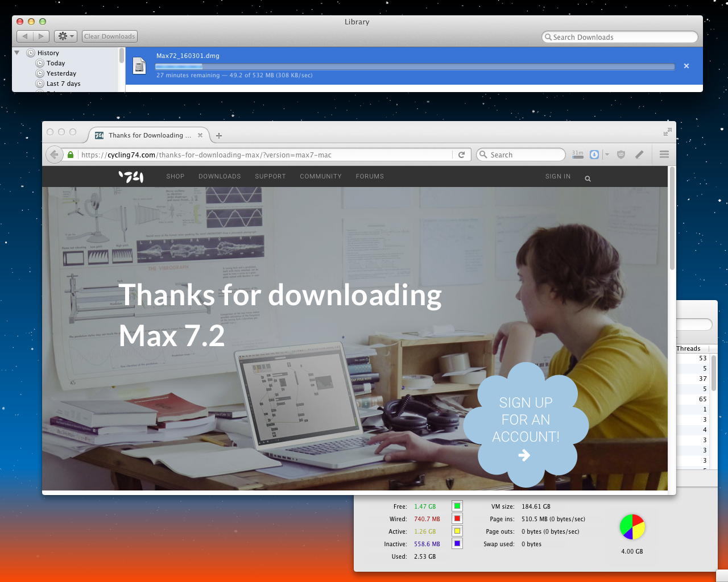Click the Cycling '74 logo

pyautogui.click(x=131, y=177)
